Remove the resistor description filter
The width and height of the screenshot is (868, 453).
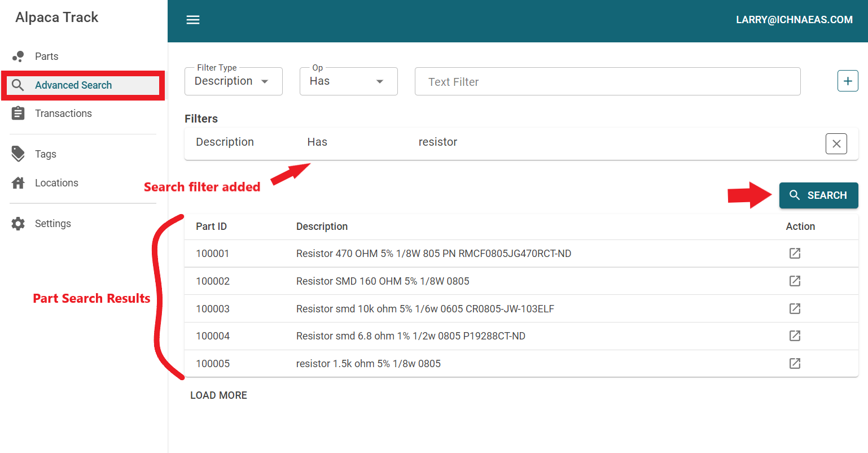pos(836,144)
